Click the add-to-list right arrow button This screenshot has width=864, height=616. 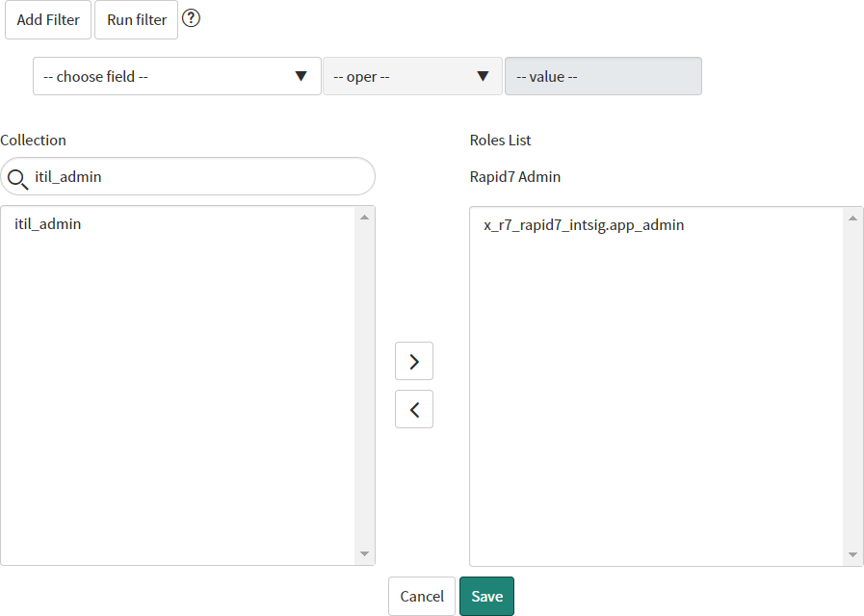tap(414, 361)
